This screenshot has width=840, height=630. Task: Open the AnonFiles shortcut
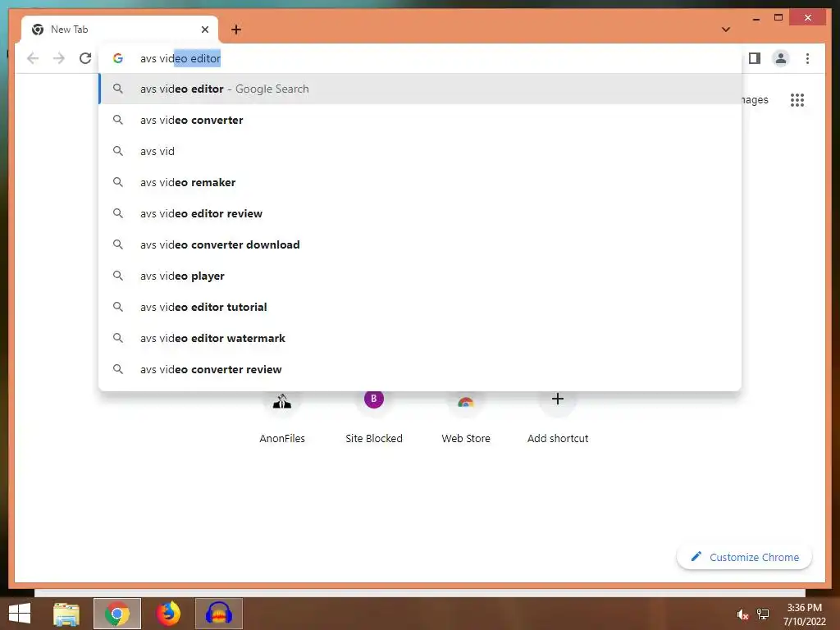click(282, 419)
